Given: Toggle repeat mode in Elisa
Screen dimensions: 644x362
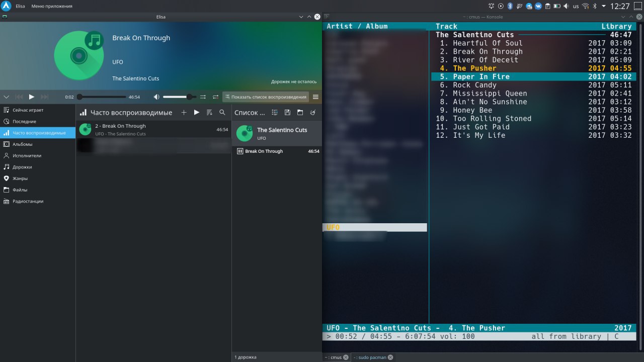Looking at the screenshot, I should 215,97.
